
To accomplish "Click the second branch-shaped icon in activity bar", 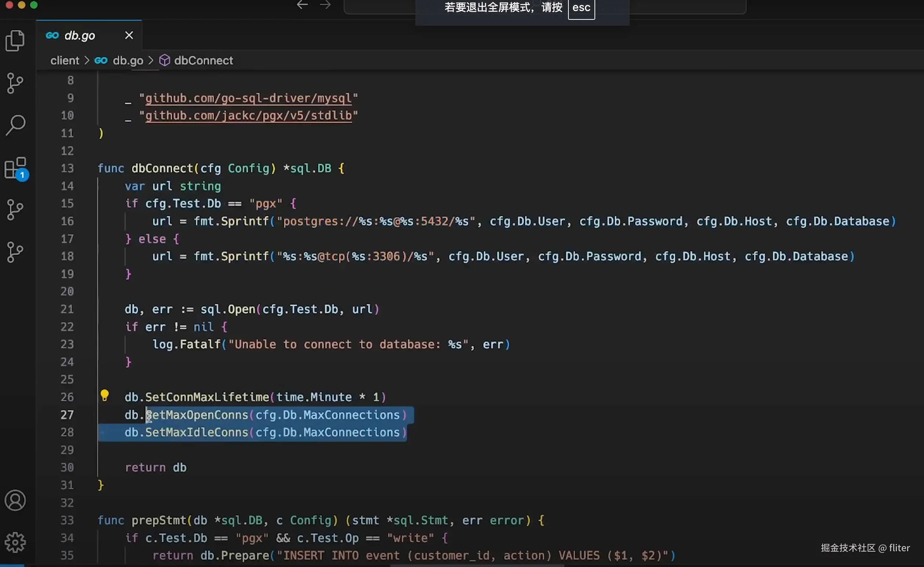I will (15, 209).
